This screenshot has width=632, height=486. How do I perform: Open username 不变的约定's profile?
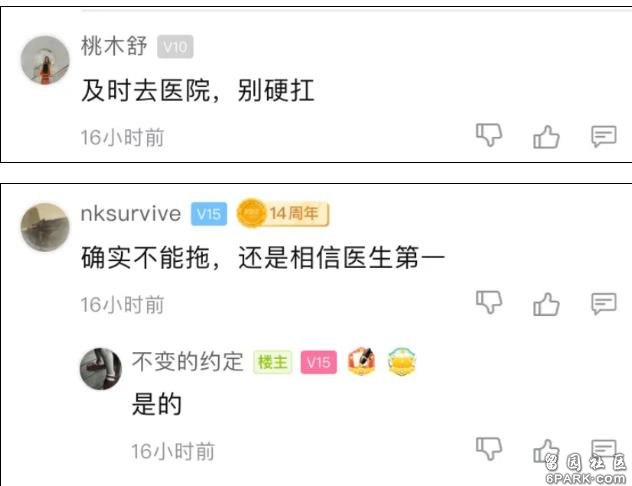point(188,361)
